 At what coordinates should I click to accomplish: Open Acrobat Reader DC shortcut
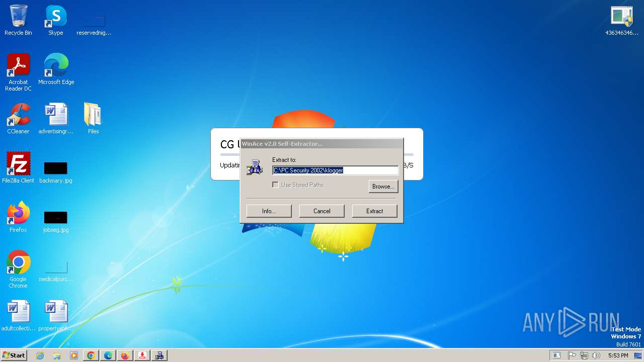[x=18, y=72]
